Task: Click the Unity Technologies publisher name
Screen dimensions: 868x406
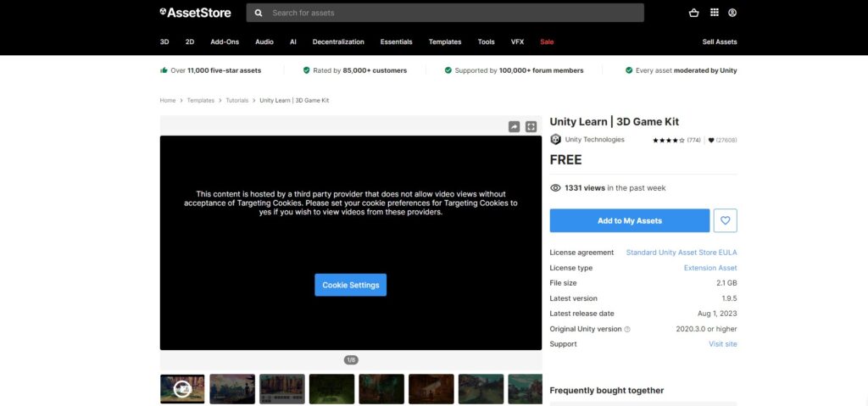Action: 594,140
